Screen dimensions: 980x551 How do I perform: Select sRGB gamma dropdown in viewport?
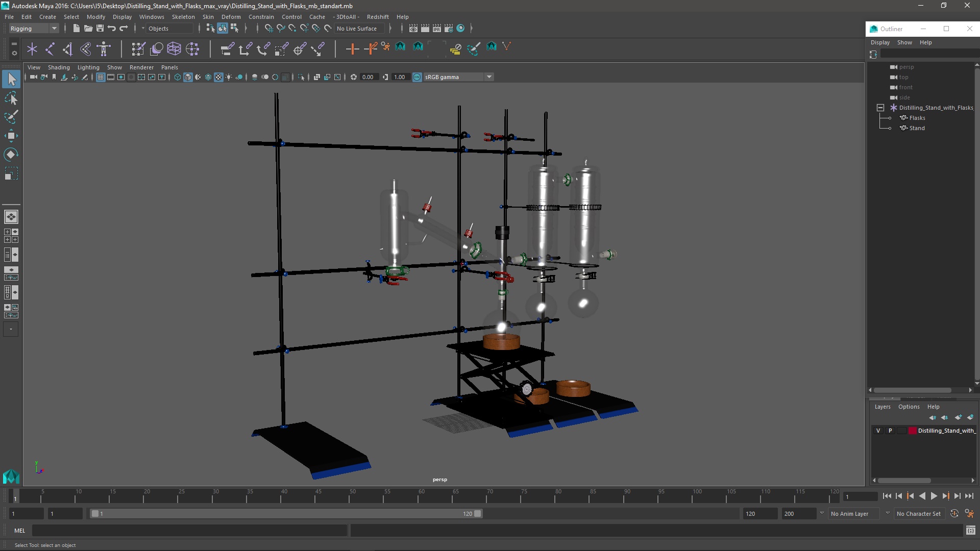pos(454,77)
